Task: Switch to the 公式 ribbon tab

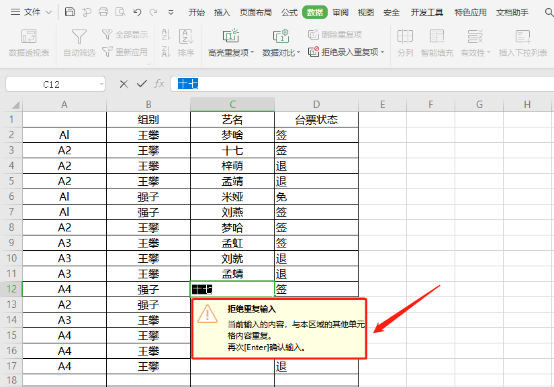Action: 289,12
